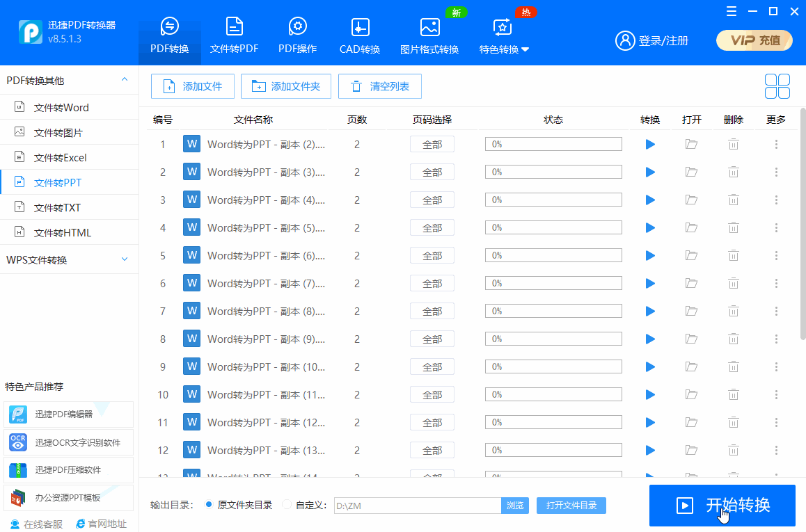
Task: Launch 迅捷OCR文字识别软件 from recommended products
Action: tap(17, 442)
